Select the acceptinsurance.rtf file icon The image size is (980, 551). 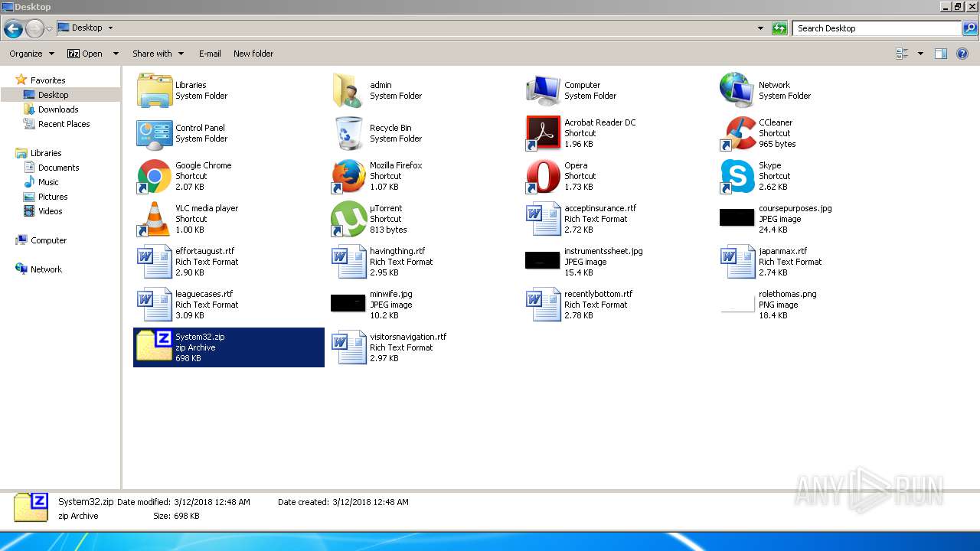tap(544, 219)
